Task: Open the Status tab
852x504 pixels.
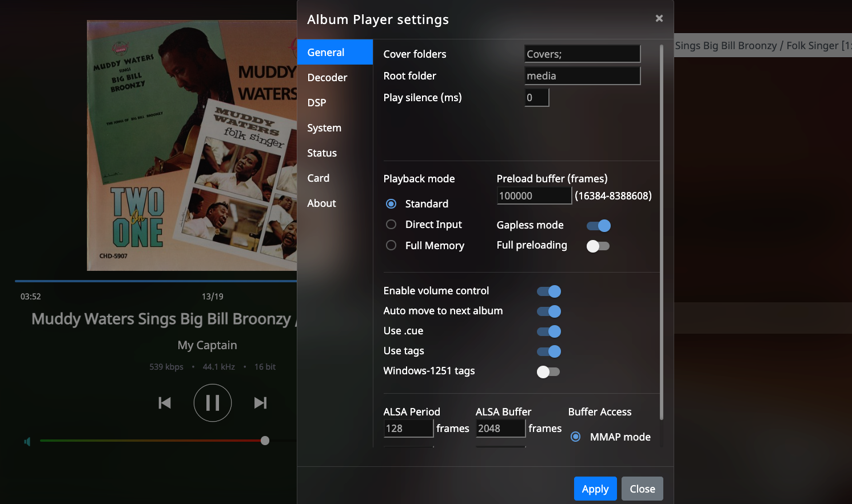Action: point(335,153)
